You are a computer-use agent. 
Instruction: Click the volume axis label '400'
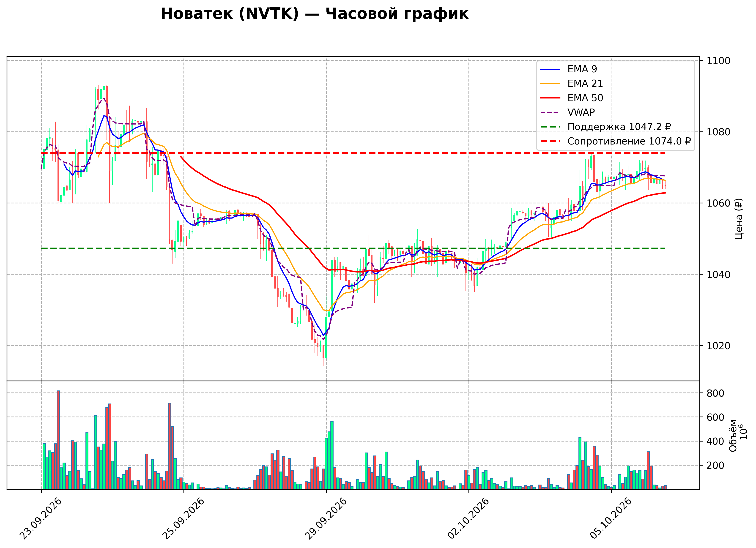716,441
